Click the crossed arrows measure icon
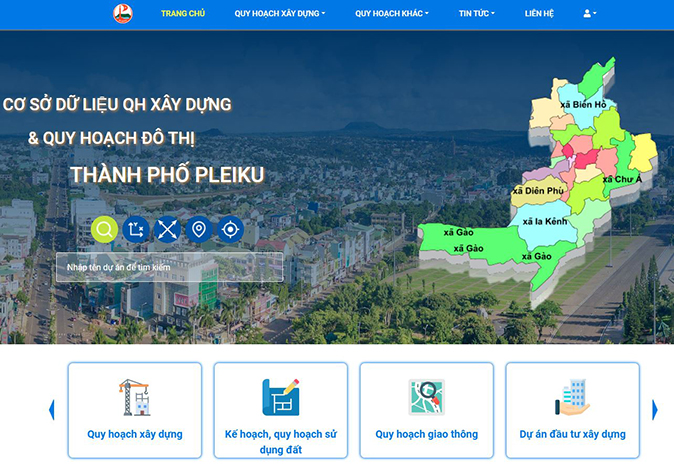Image resolution: width=674 pixels, height=465 pixels. coord(167,229)
